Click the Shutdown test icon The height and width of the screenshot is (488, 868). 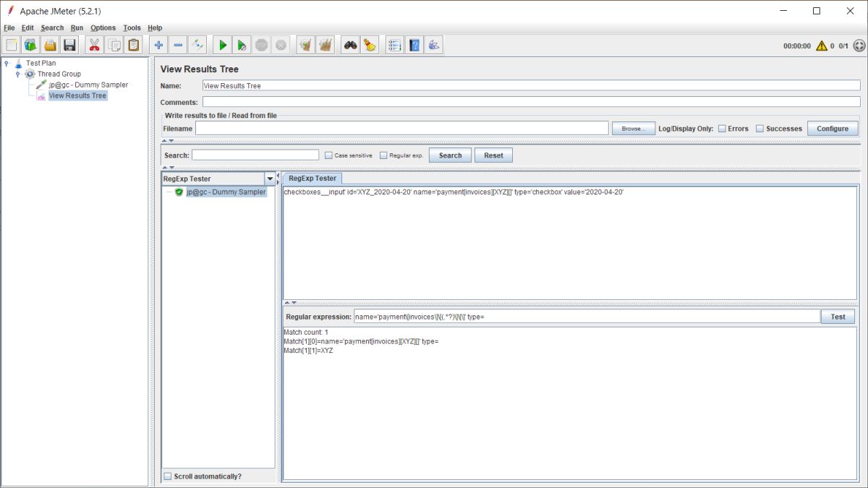[x=281, y=46]
